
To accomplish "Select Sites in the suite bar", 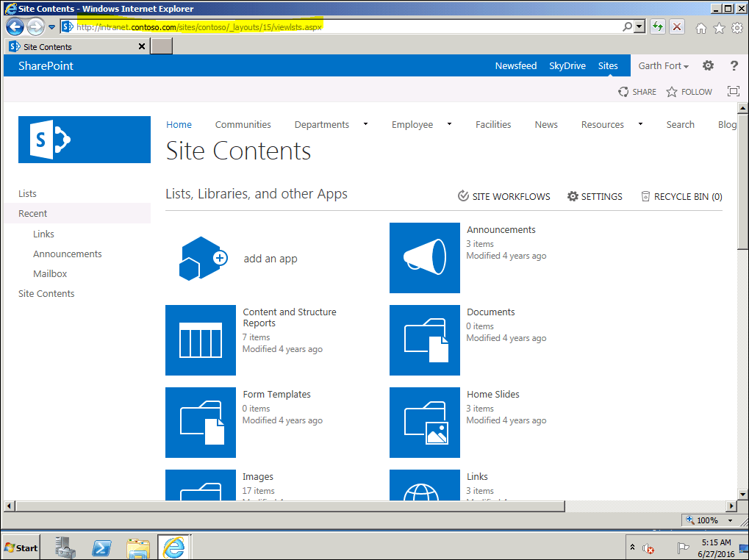I will [608, 65].
